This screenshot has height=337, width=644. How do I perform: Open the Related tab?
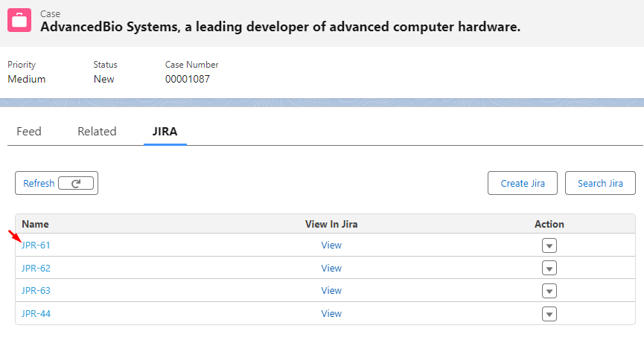pyautogui.click(x=97, y=132)
